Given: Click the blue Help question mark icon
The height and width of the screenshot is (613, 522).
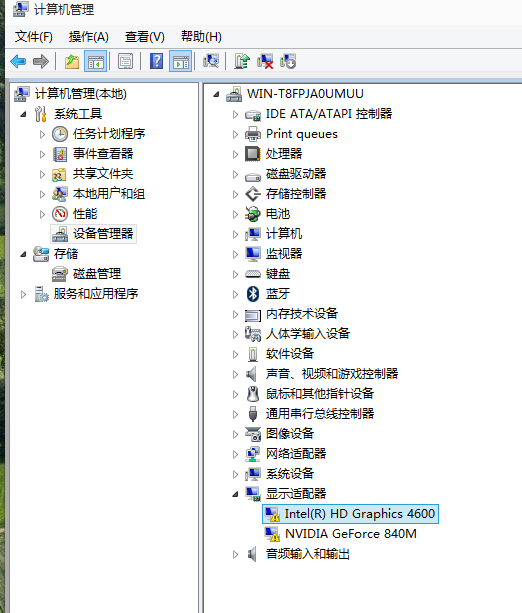Looking at the screenshot, I should coord(156,61).
